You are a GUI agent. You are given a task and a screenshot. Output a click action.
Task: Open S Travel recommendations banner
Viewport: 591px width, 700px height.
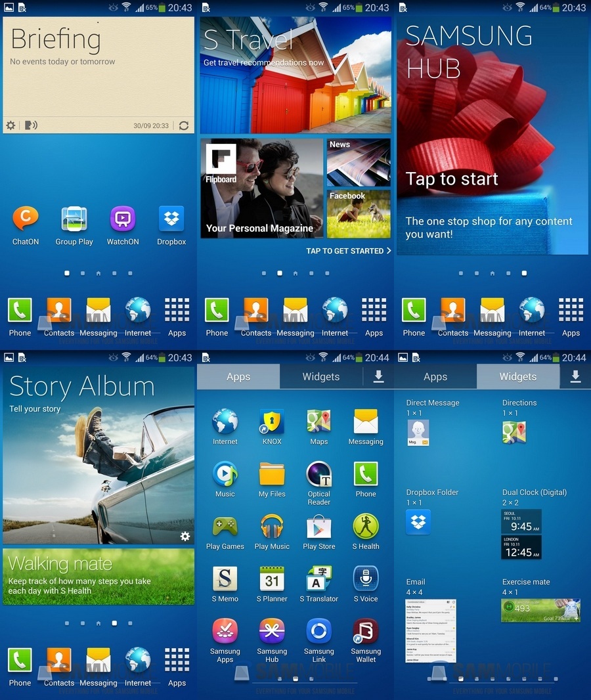click(x=295, y=75)
